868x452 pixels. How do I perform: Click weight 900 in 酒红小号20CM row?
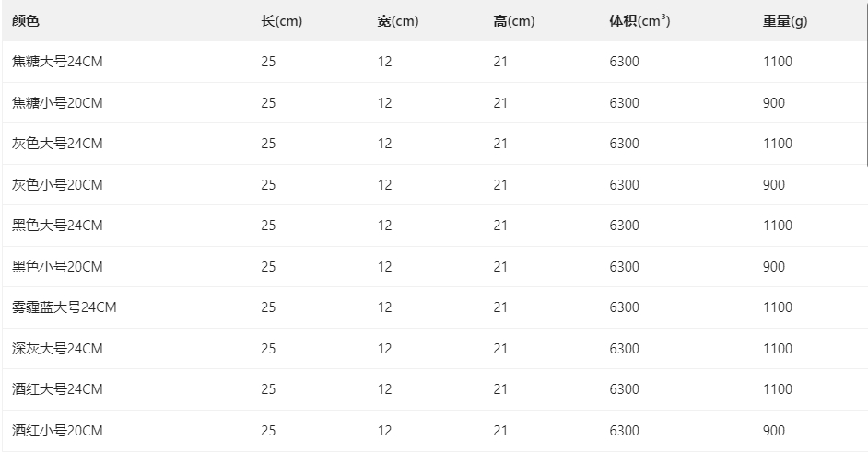(x=774, y=431)
